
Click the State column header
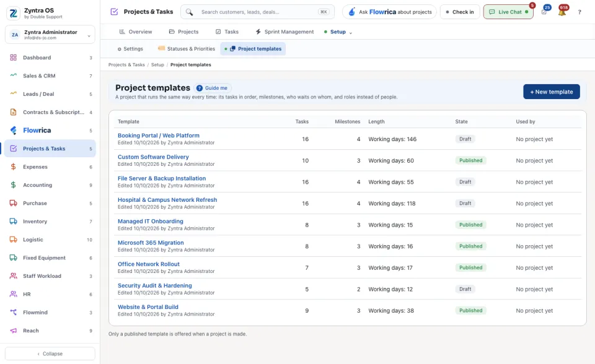coord(461,122)
